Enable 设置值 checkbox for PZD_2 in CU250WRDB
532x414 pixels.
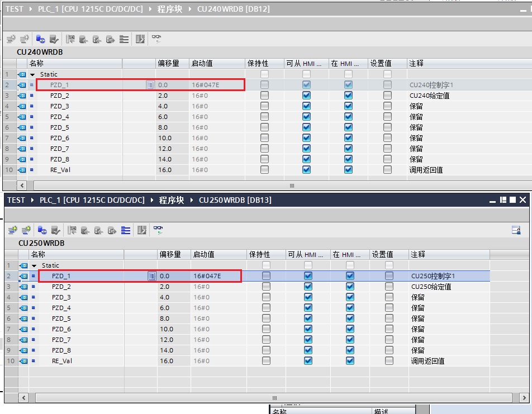pos(389,287)
